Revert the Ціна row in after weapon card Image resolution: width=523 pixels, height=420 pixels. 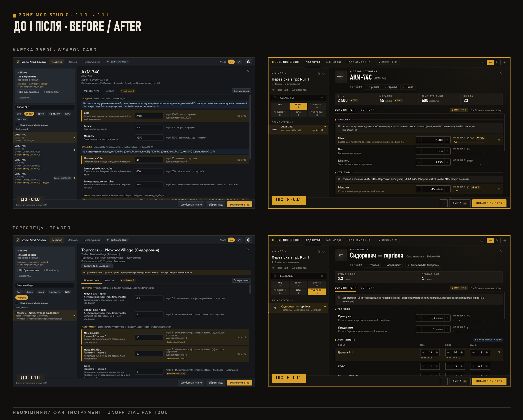[x=499, y=140]
